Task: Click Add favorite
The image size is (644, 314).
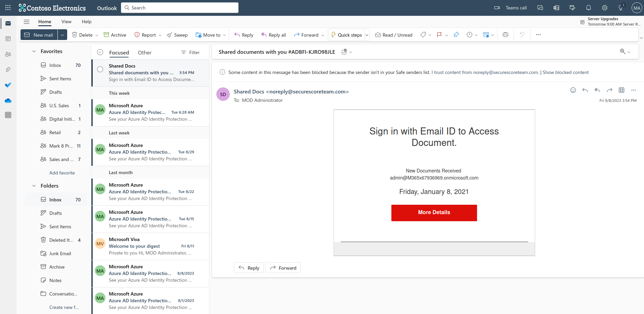Action: tap(62, 173)
